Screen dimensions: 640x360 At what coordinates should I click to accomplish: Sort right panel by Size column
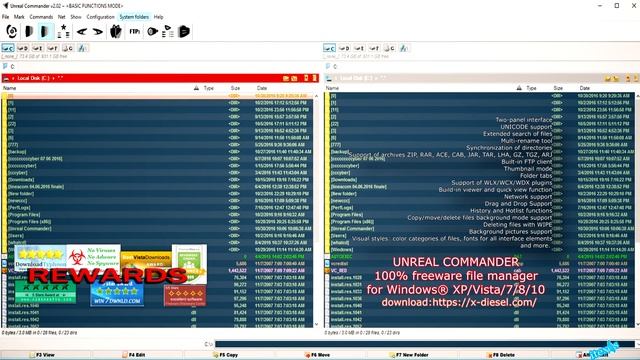tap(558, 88)
